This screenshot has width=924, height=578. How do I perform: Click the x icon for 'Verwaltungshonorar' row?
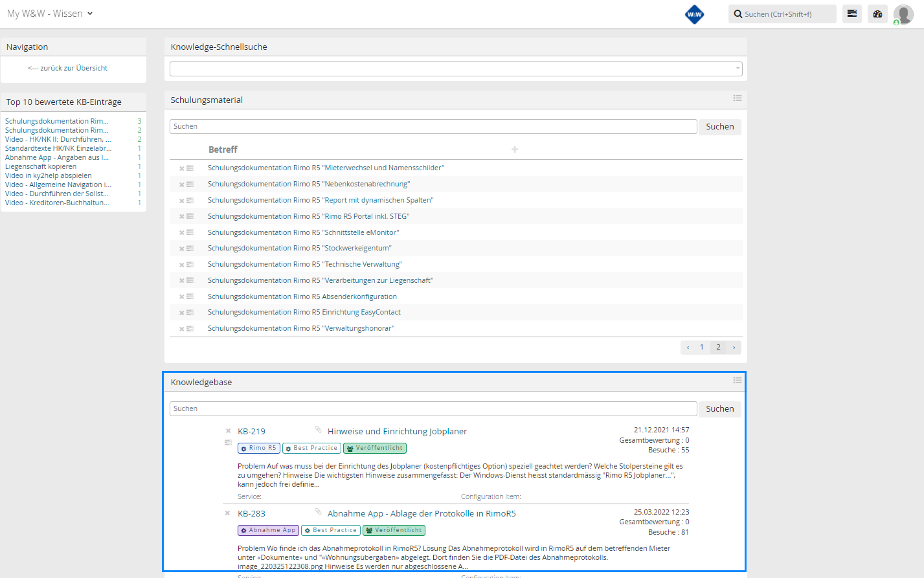pyautogui.click(x=182, y=329)
